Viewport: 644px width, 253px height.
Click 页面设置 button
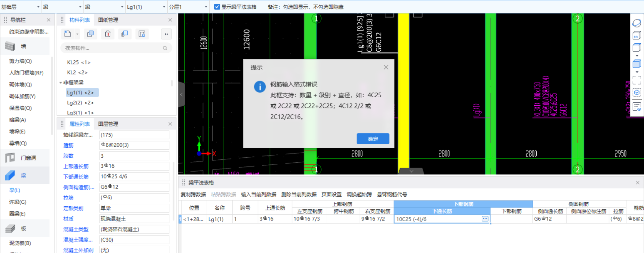331,194
